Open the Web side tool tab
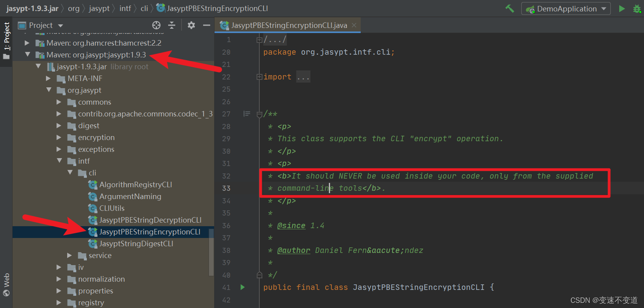 pyautogui.click(x=6, y=285)
